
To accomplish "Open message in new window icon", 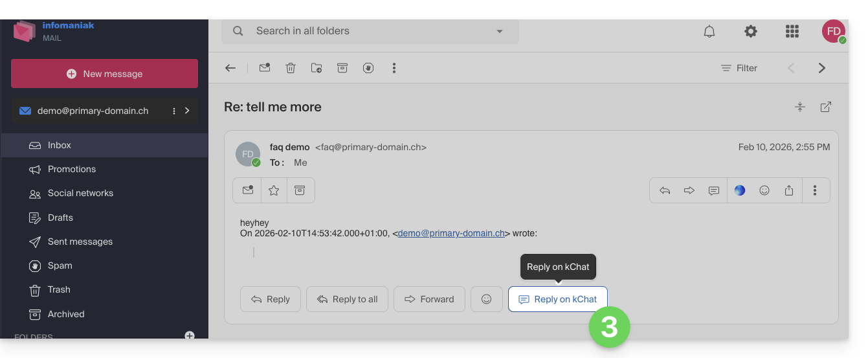I will [x=826, y=107].
